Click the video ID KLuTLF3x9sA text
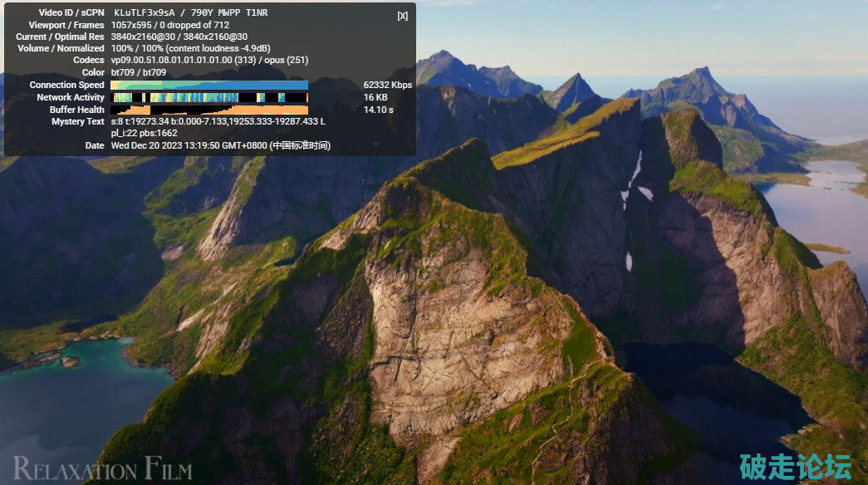The height and width of the screenshot is (485, 868). click(x=146, y=13)
